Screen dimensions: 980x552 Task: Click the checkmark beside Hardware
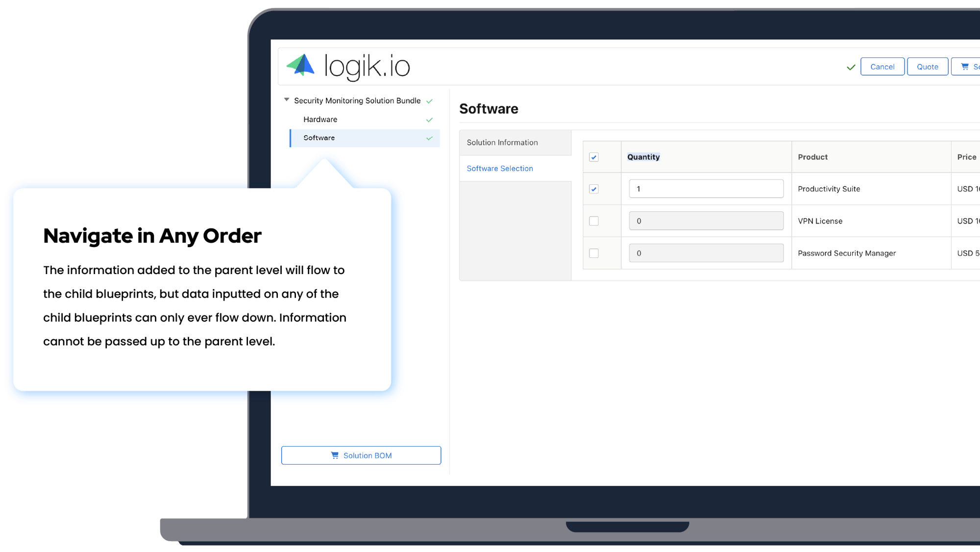(429, 120)
